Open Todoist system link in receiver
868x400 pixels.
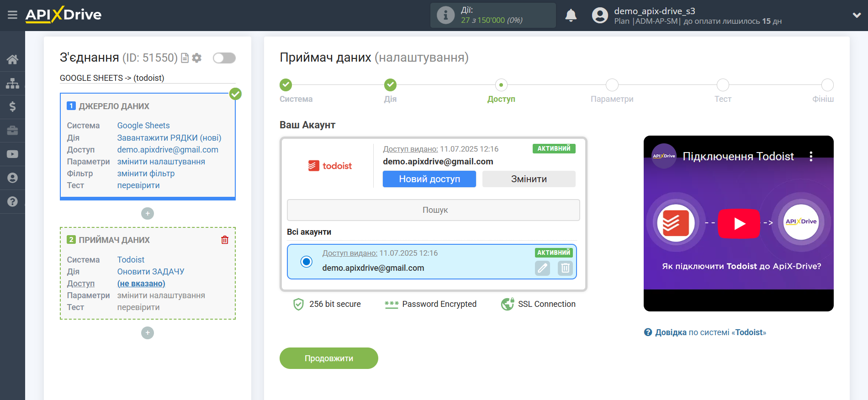click(x=131, y=260)
